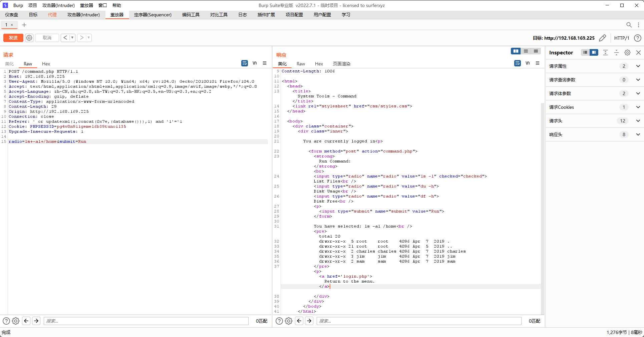Viewport: 644px width, 337px height.
Task: Open the 攻击器(Intruder) tool tab
Action: [x=83, y=15]
